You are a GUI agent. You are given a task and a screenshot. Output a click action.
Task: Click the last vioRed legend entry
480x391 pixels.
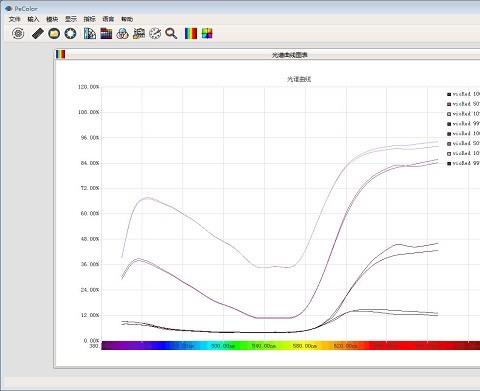(463, 163)
